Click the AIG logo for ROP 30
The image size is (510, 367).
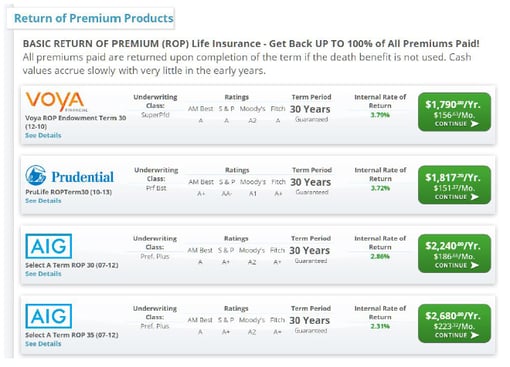[x=49, y=246]
